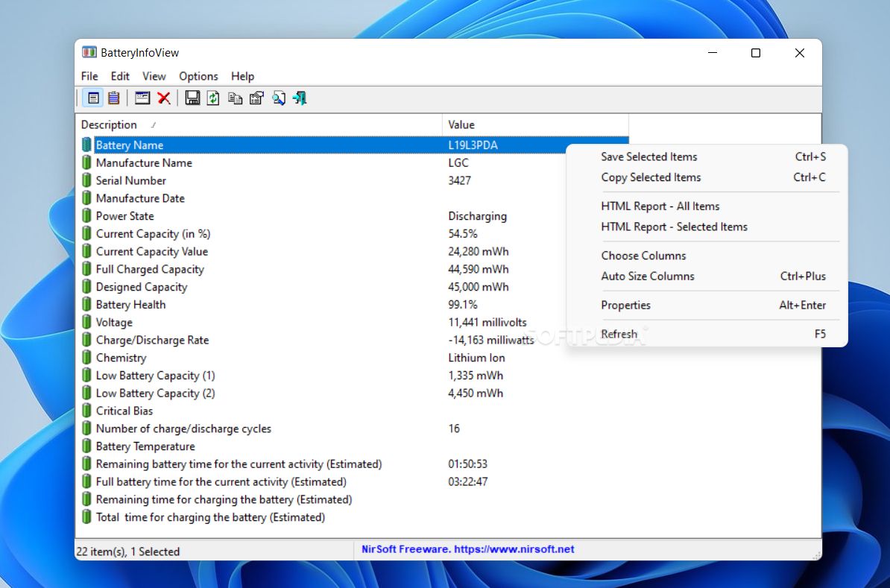Switch to Battery Information view
Viewport: 890px width, 588px height.
click(92, 98)
